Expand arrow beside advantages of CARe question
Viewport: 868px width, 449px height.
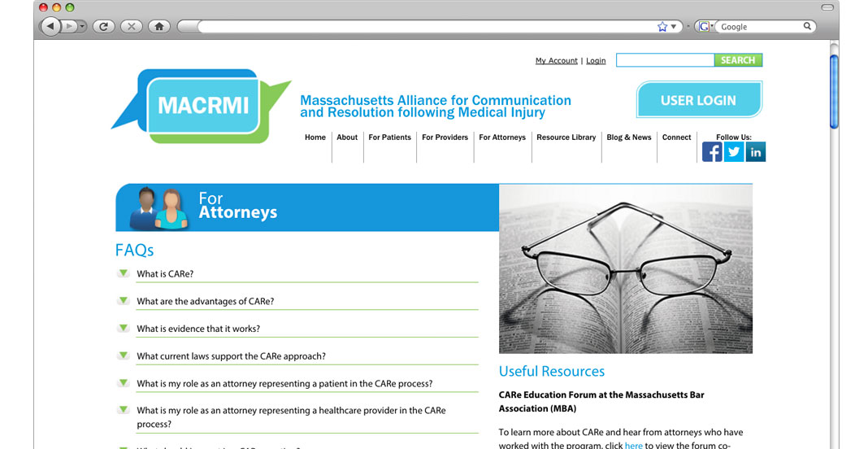124,301
